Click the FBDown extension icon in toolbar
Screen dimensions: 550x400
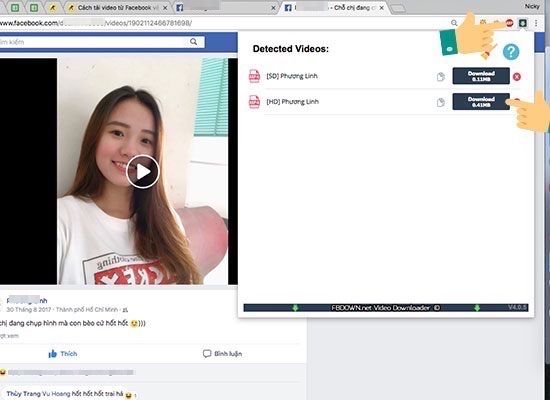[523, 23]
